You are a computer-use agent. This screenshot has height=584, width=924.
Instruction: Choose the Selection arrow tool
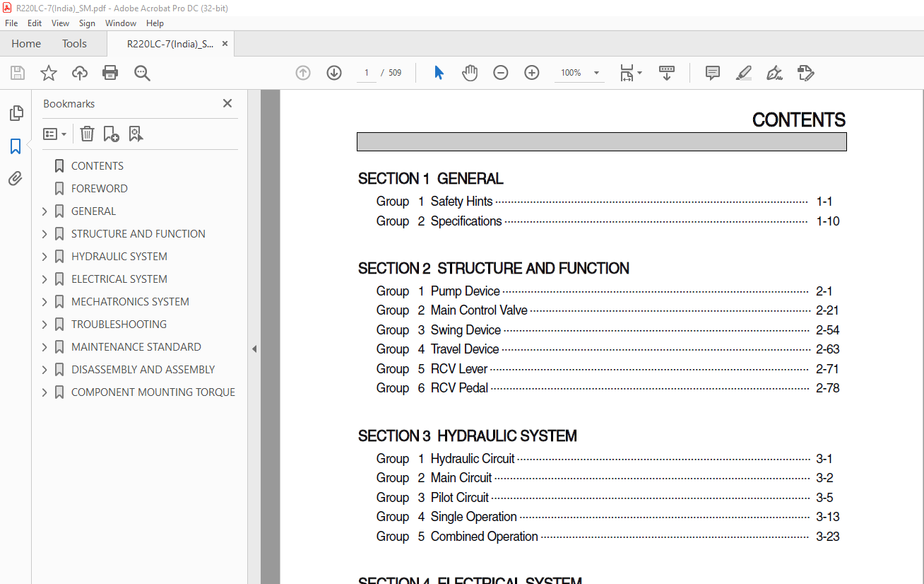439,73
